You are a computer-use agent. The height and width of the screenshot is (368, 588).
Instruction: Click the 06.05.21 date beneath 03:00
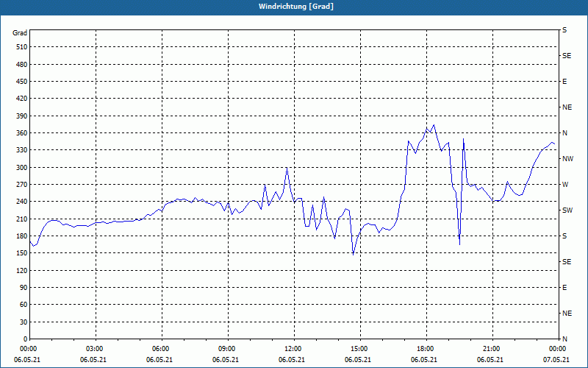pos(93,360)
